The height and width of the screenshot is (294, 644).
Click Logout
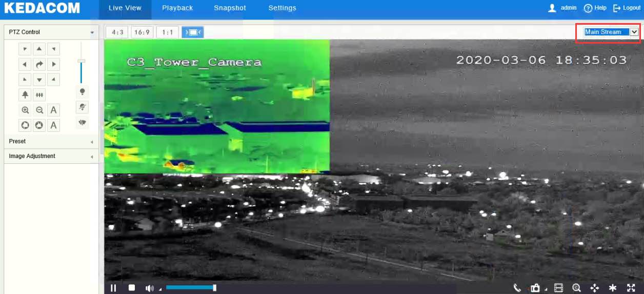point(627,8)
